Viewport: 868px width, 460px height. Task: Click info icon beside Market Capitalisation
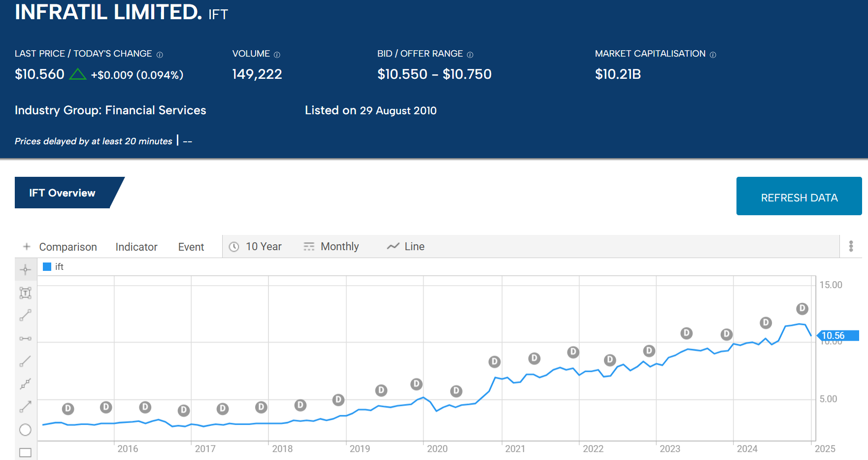click(713, 55)
